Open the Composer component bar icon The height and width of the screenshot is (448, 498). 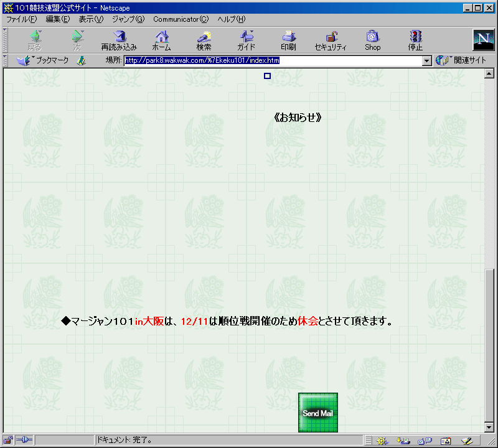(x=467, y=441)
